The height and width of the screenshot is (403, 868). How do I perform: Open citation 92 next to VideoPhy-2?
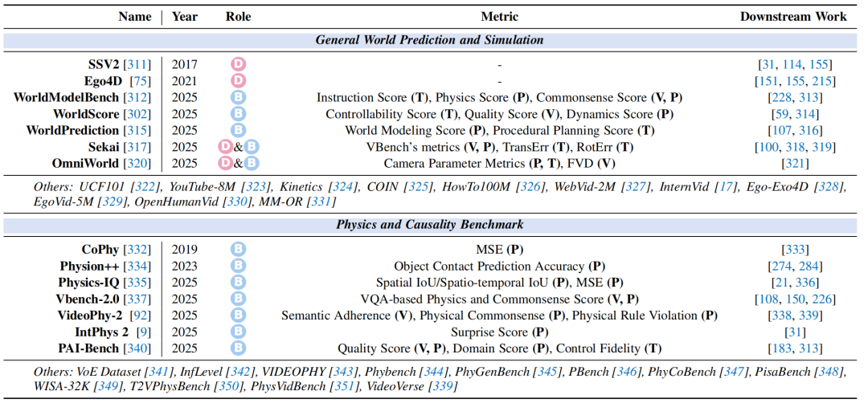point(141,315)
